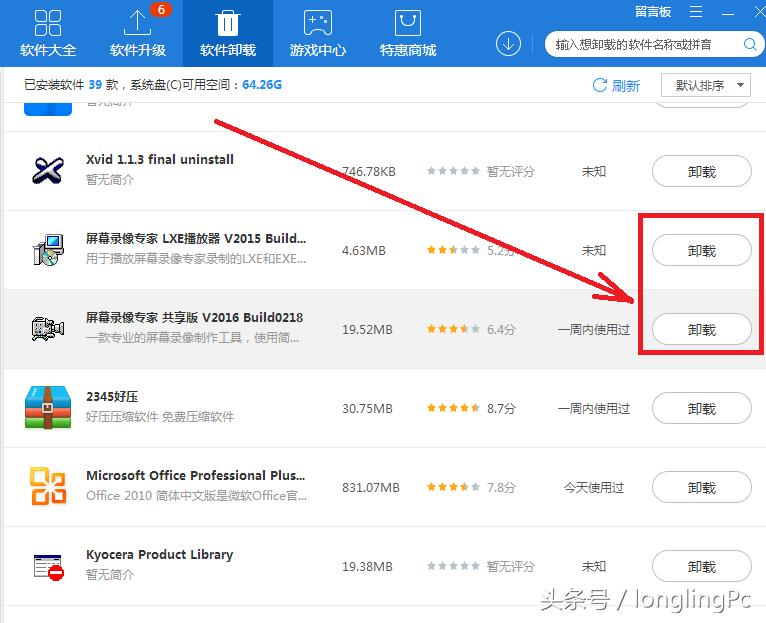Click the 6.4分 star rating of 屏幕录像专家 共享版

[x=471, y=329]
